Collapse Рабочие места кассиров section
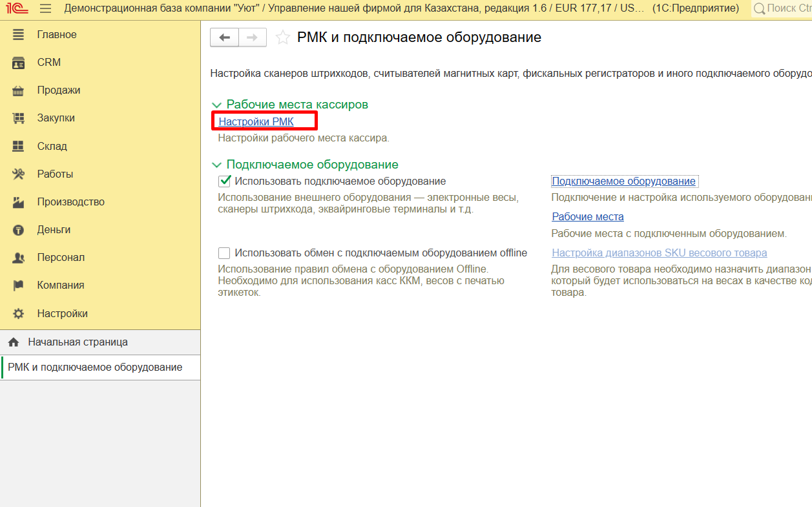Viewport: 812px width, 507px height. [216, 105]
